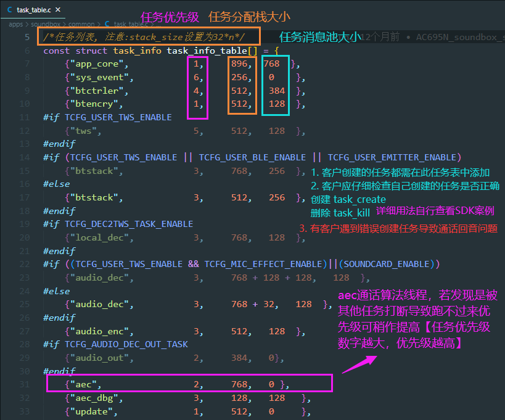The width and height of the screenshot is (505, 420).
Task: Click the TCFG_USER_TWS_ENABLE macro on line 11
Action: pos(118,117)
